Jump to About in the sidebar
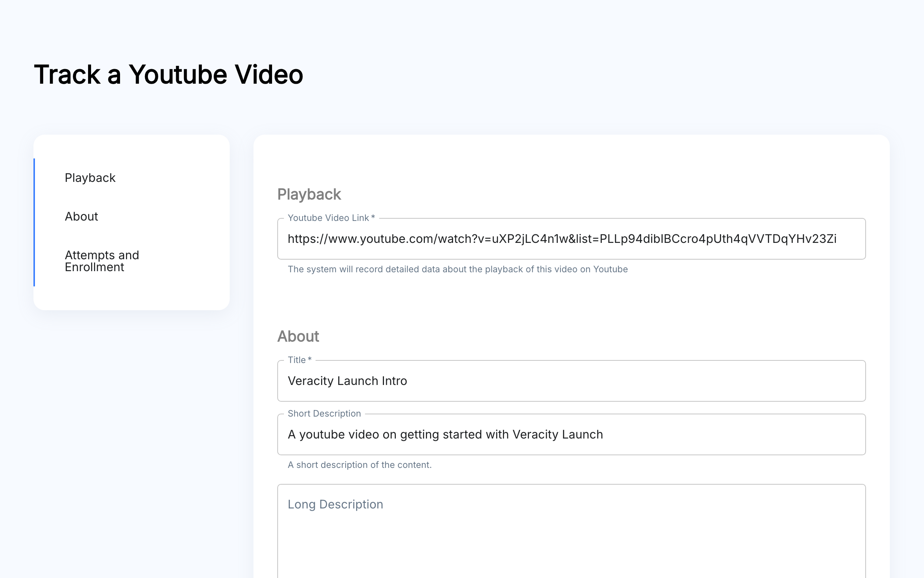The width and height of the screenshot is (924, 578). click(x=81, y=216)
